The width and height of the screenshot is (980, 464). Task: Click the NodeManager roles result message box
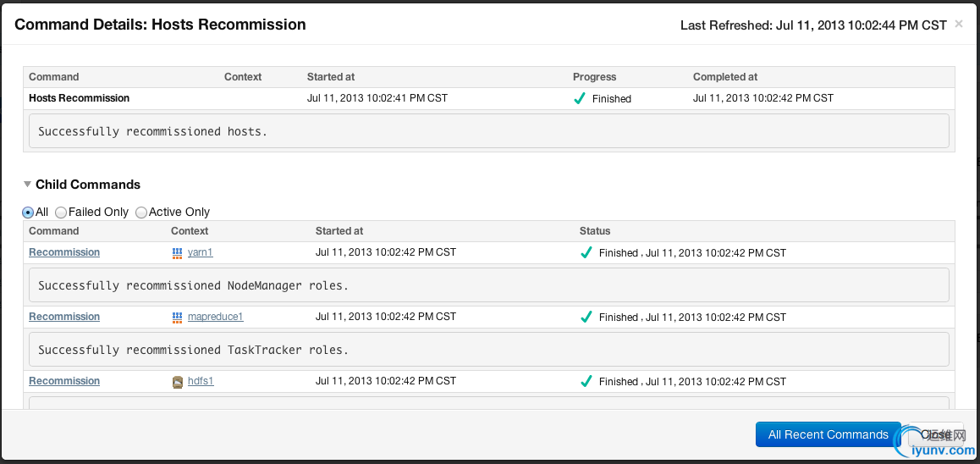pos(489,285)
